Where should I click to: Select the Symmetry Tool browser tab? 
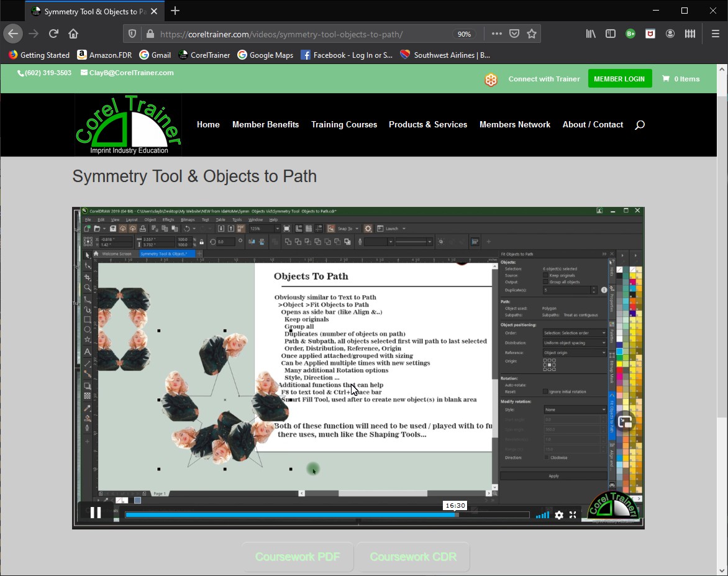click(x=94, y=11)
